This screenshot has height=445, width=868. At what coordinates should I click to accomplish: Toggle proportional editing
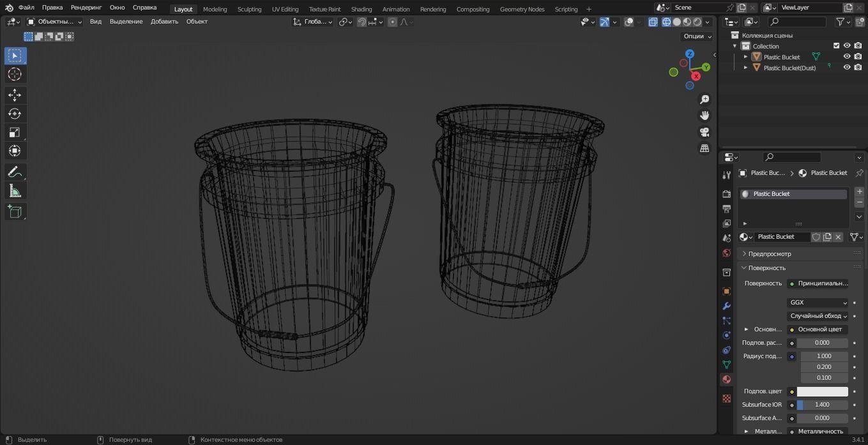[x=392, y=22]
